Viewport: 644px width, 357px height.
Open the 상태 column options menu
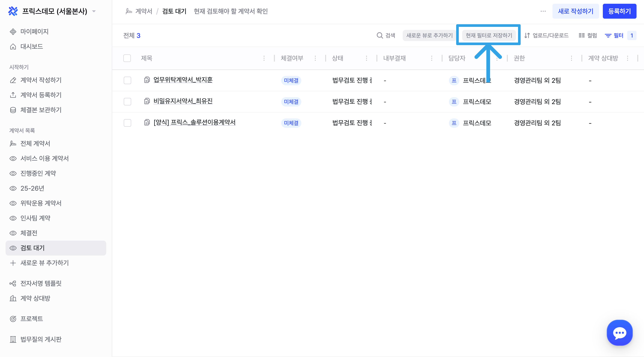367,58
